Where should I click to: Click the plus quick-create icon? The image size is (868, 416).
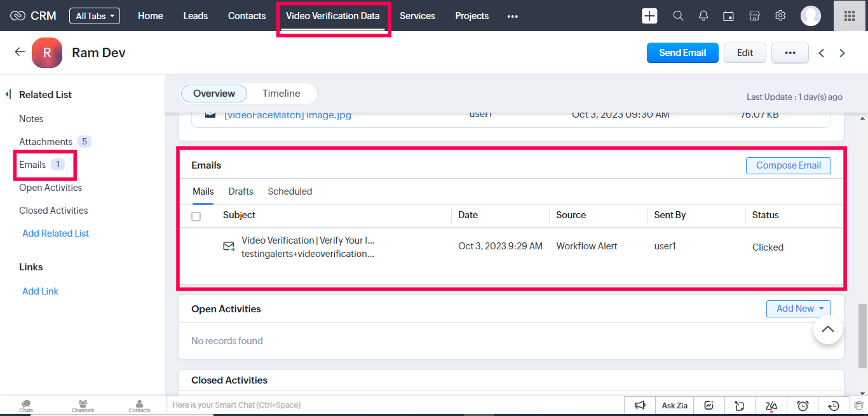pos(649,16)
